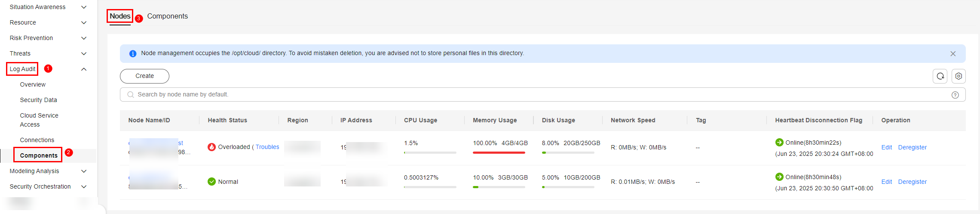
Task: Click the green Normal status icon
Action: tap(211, 182)
